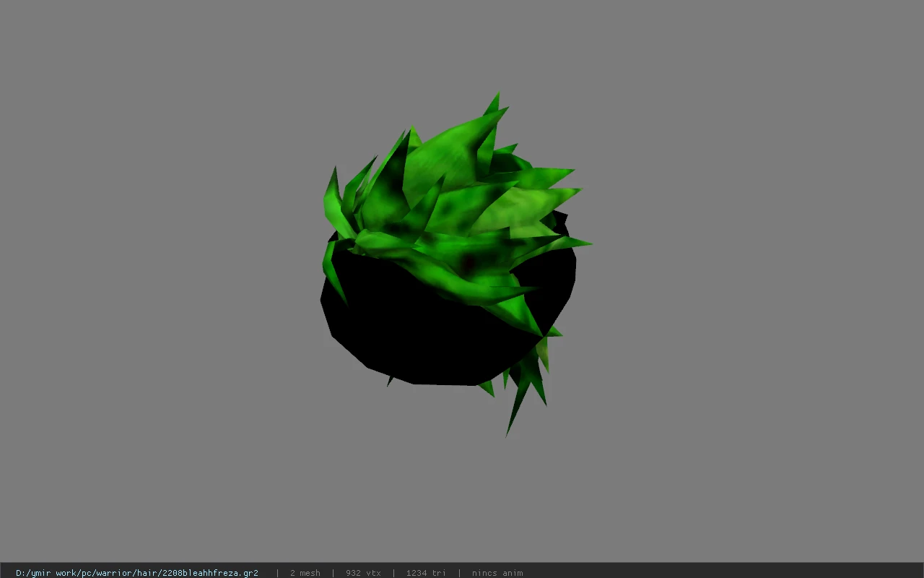Click the file path 2208bleahhfreza.gr2 in status bar
Screen dimensions: 924x578
click(137, 573)
